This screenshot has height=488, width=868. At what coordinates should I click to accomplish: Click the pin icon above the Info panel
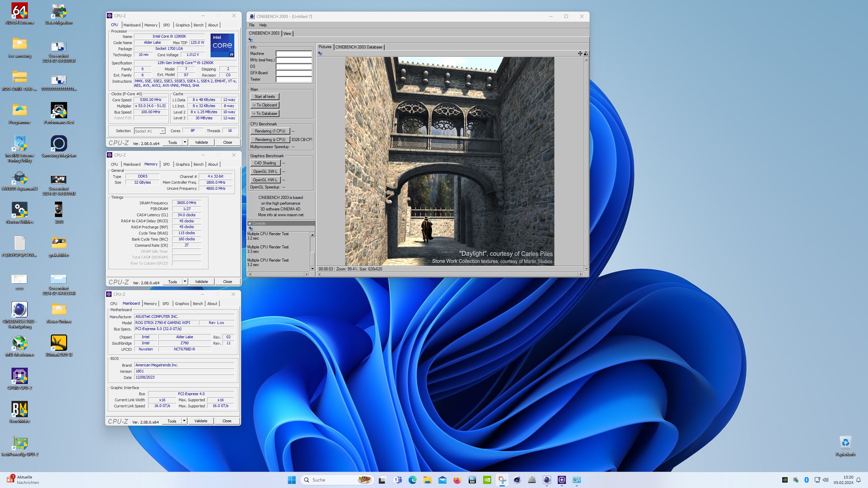tap(251, 40)
